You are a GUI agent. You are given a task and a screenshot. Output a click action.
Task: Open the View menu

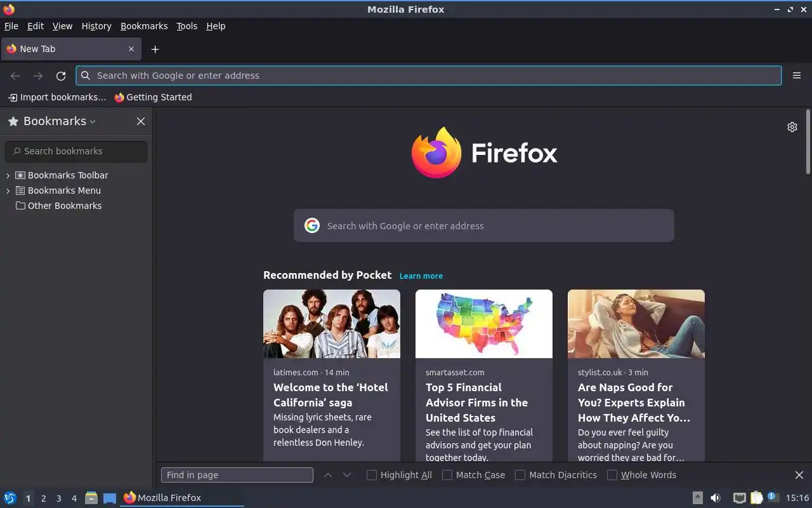[62, 26]
